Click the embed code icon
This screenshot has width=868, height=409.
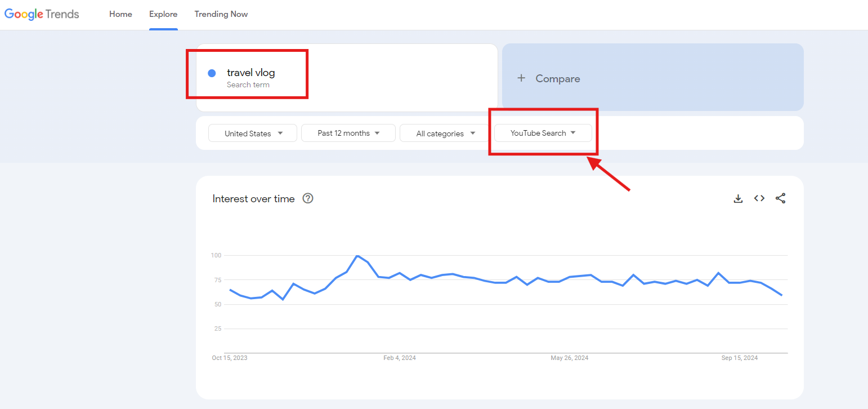click(x=759, y=198)
